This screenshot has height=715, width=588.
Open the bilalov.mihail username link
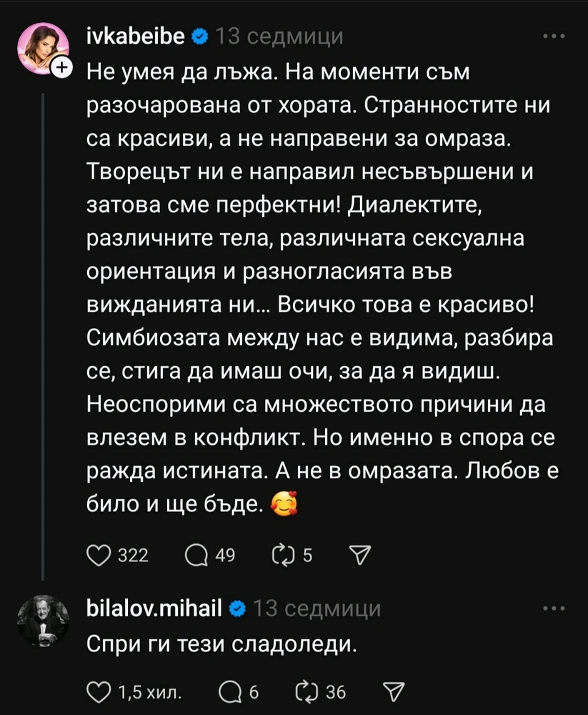(155, 609)
